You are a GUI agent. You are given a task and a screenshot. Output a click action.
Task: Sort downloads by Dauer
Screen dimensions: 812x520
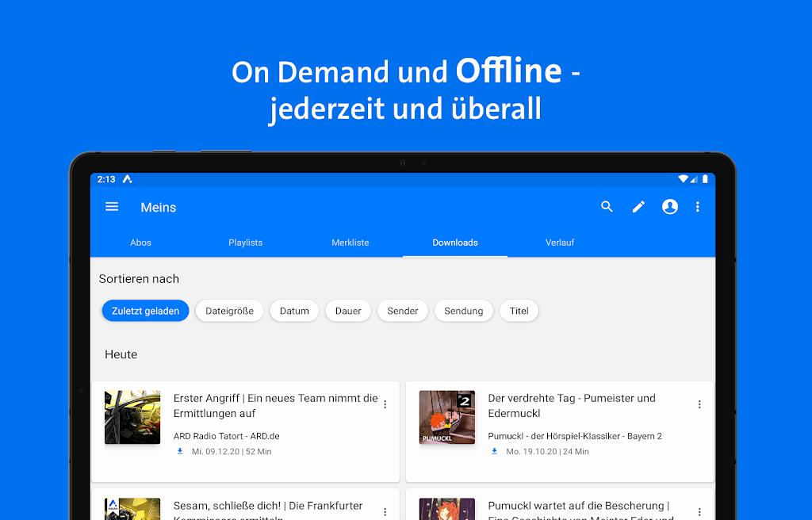348,311
